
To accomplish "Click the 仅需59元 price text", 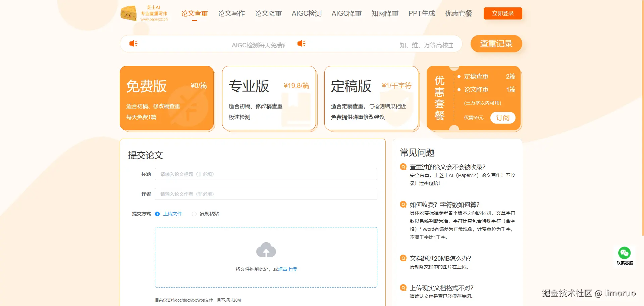I will pos(474,118).
